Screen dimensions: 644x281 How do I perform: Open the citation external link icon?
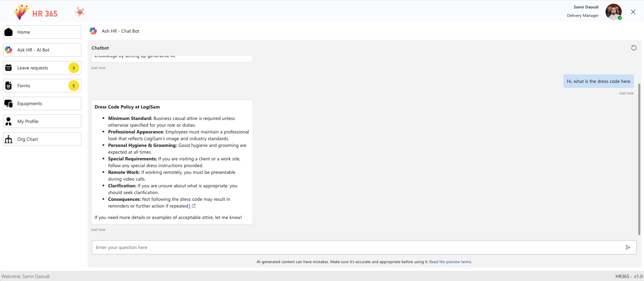pos(194,206)
